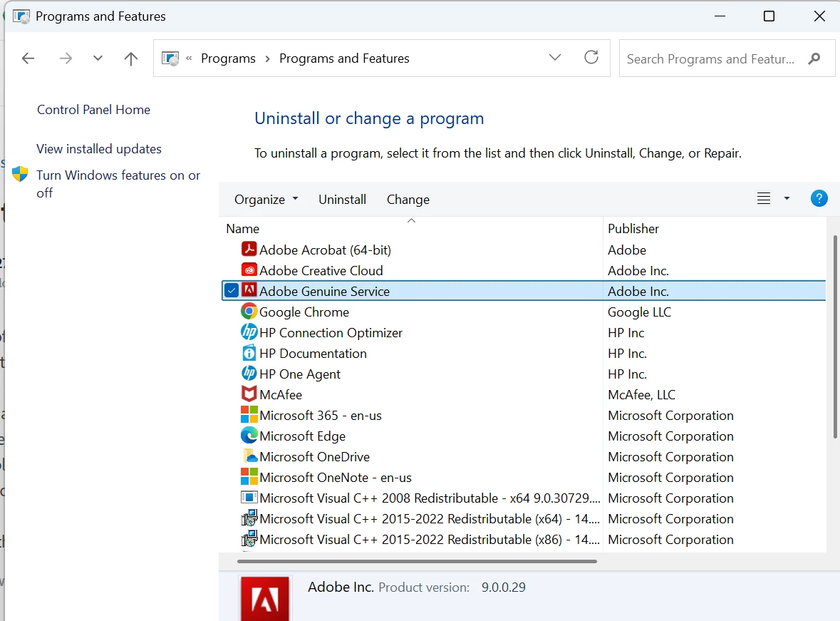Click publisher cell 'McAfee, LLC'
The width and height of the screenshot is (840, 621).
pyautogui.click(x=641, y=394)
